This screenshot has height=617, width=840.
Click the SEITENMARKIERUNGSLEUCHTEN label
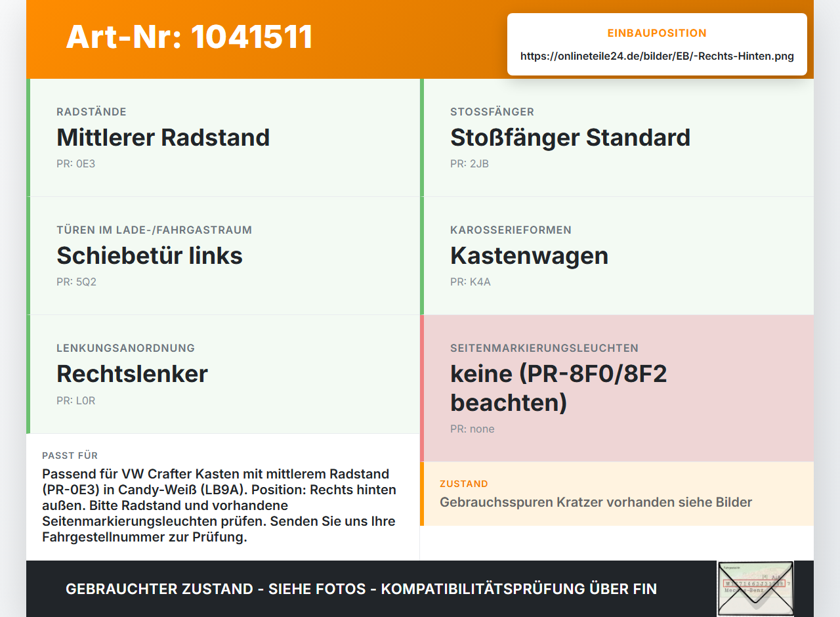coord(544,348)
